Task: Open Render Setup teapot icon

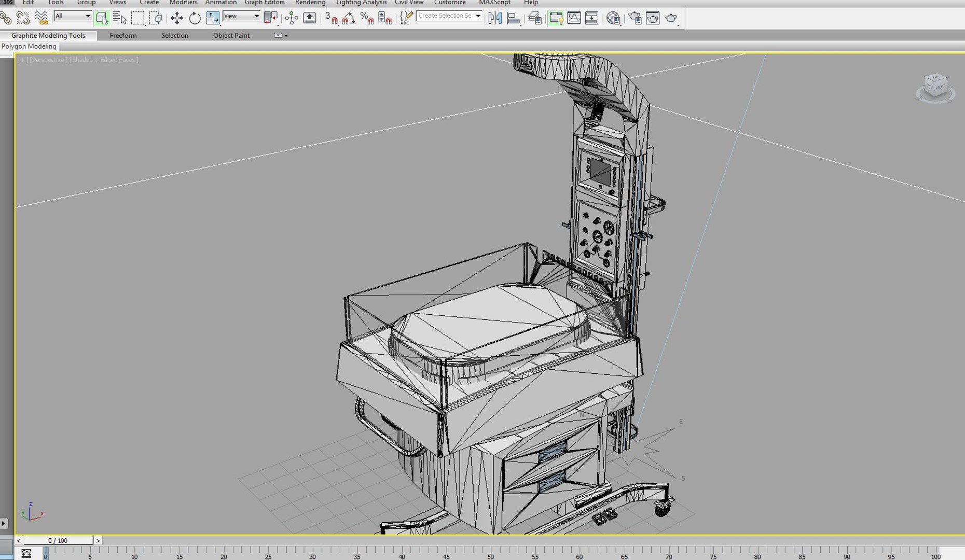Action: tap(635, 18)
